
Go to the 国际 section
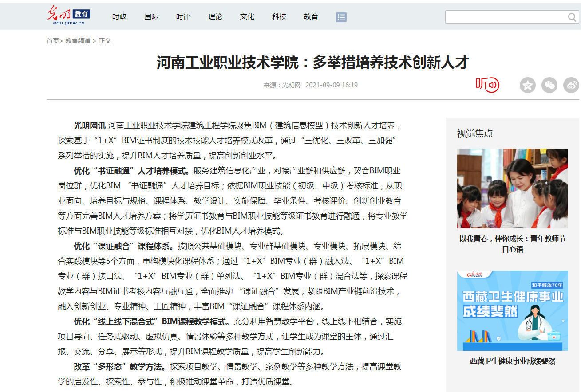tap(151, 17)
